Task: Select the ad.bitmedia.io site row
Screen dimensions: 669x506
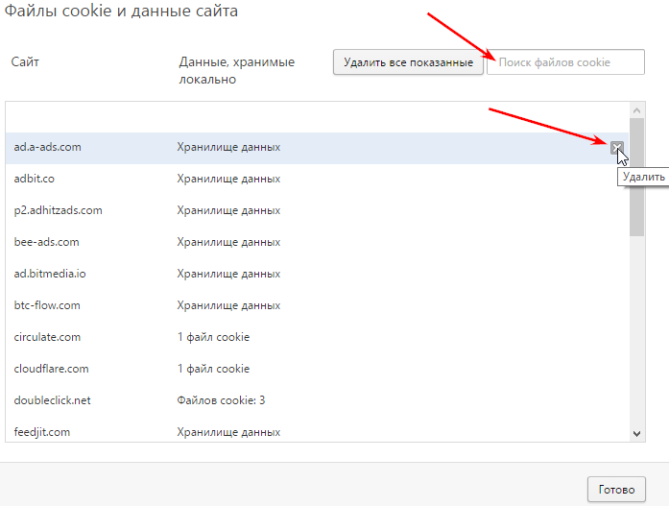Action: [x=317, y=273]
